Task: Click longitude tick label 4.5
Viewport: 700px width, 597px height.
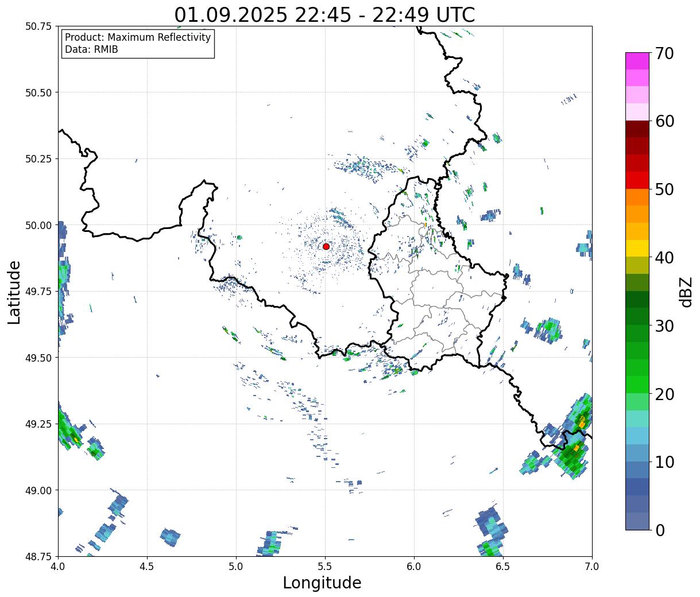Action: (147, 567)
